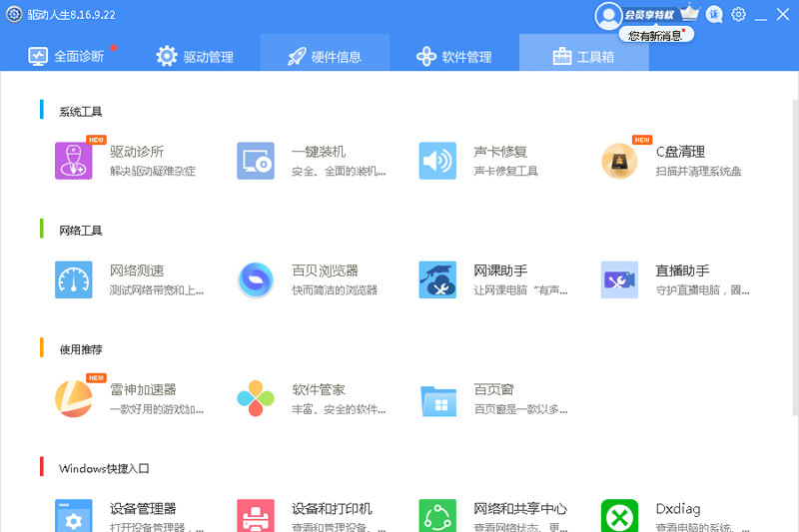
Task: Click the 快而简洁的浏览器 description
Action: [335, 290]
